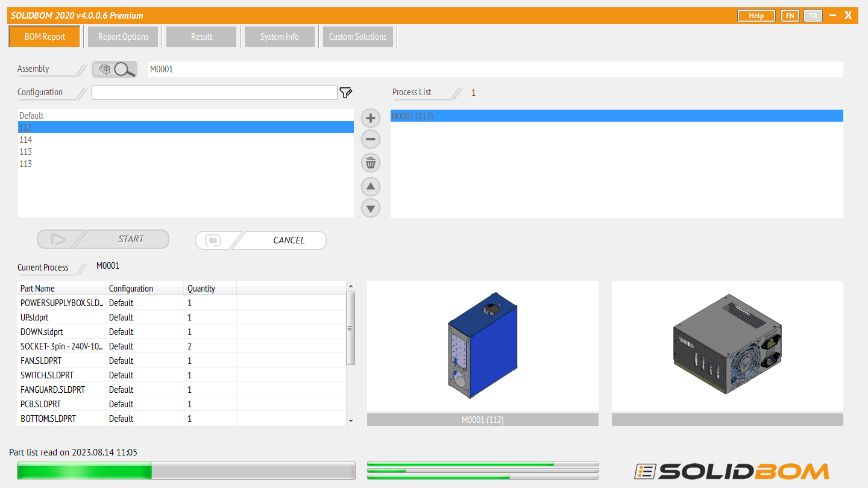Image resolution: width=868 pixels, height=488 pixels.
Task: Select configuration 113
Action: pyautogui.click(x=186, y=163)
